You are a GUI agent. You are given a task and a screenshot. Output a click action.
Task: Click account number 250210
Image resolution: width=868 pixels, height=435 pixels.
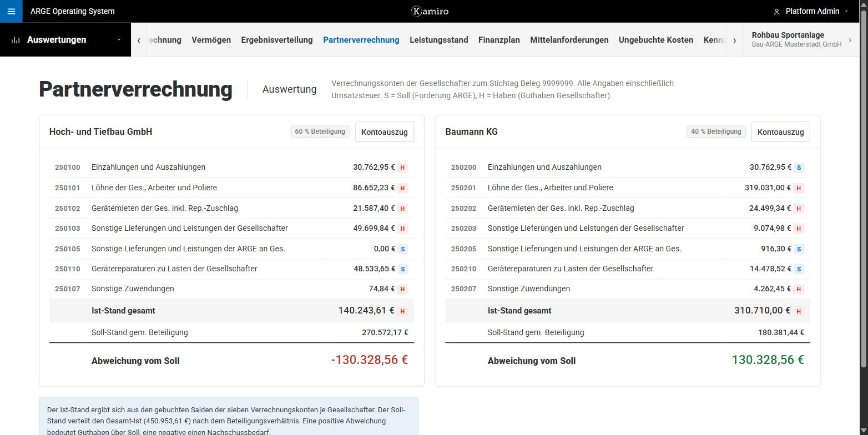coord(464,269)
